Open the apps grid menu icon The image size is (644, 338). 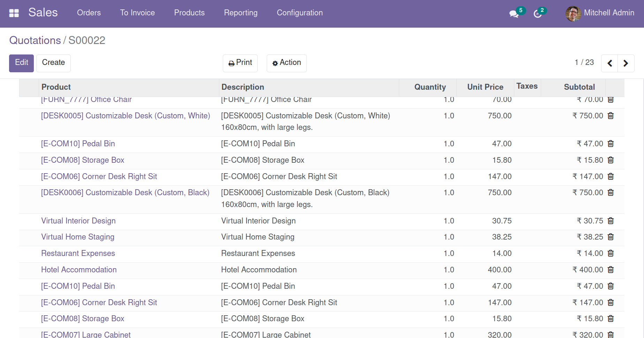14,13
